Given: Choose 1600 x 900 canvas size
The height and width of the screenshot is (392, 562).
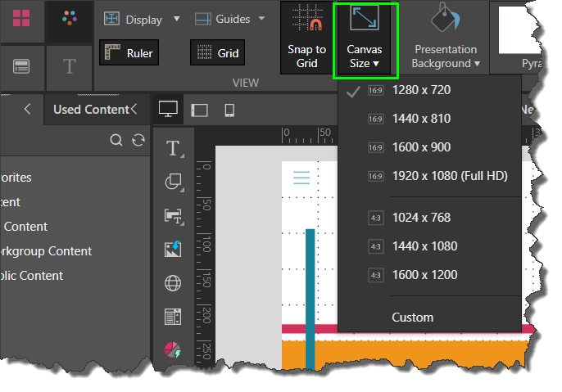Looking at the screenshot, I should (429, 147).
